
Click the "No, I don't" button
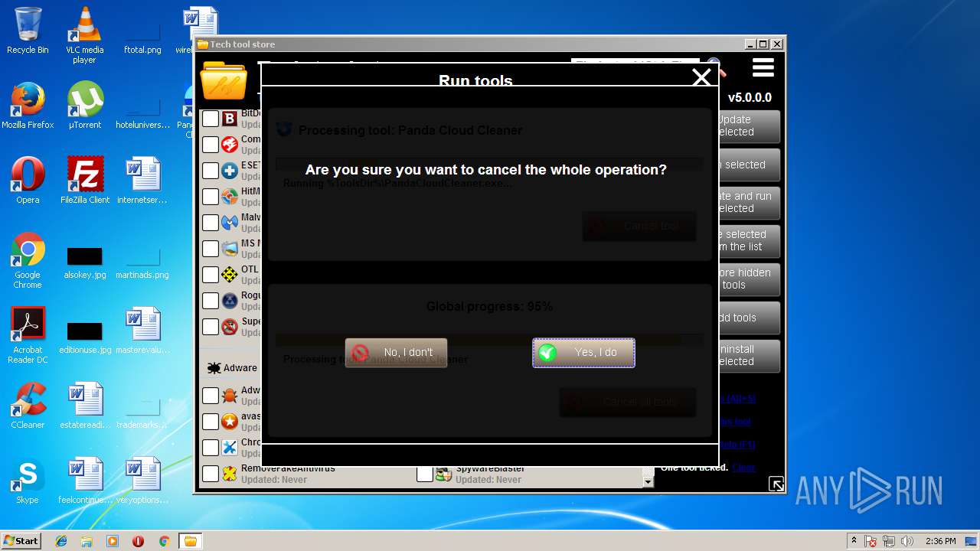coord(396,353)
